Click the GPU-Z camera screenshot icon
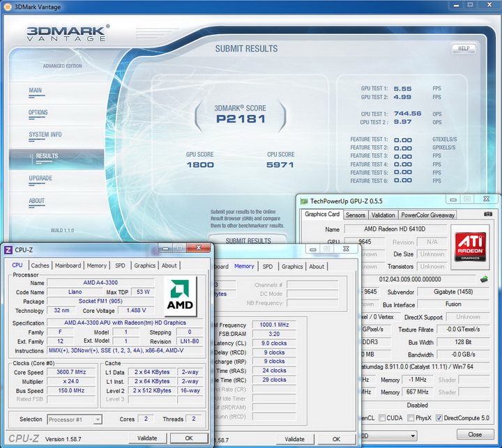This screenshot has width=502, height=448. point(489,215)
